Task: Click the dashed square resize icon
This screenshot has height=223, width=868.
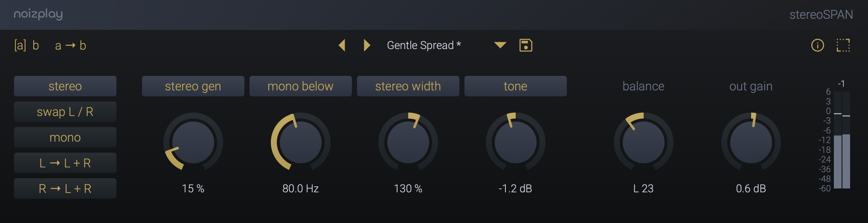Action: 843,45
